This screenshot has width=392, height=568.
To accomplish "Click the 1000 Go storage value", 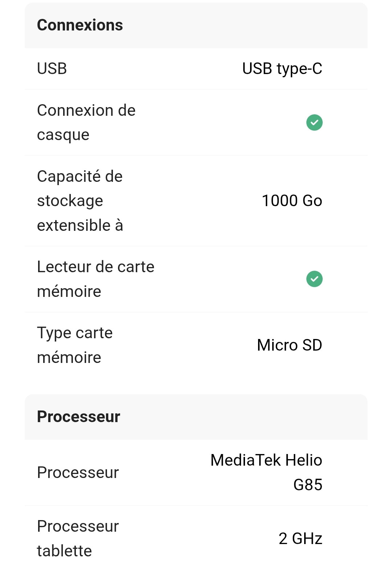I will point(292,201).
